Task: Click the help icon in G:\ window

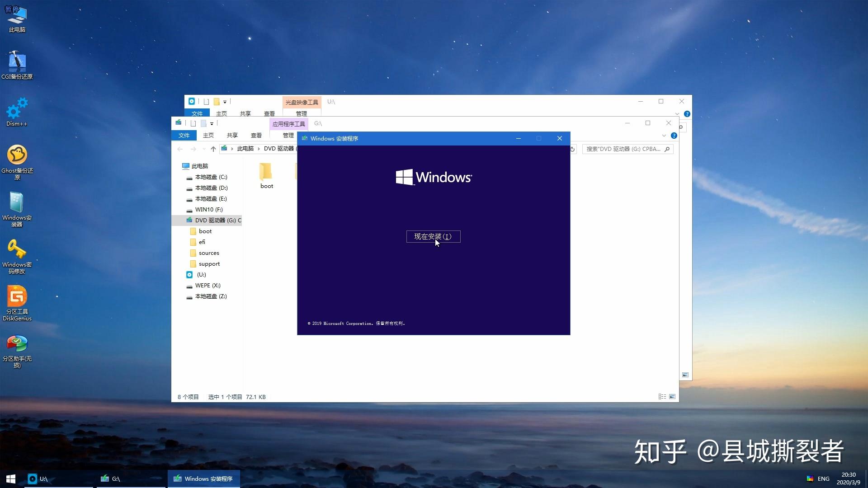Action: coord(674,136)
